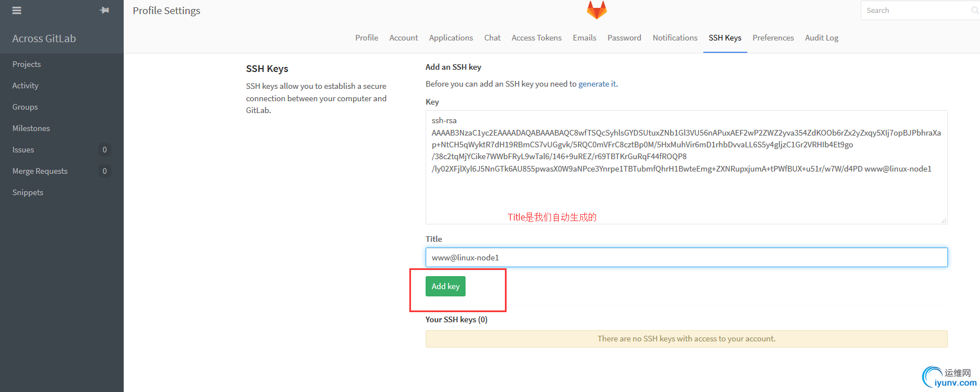Go to the Chat tab

(493, 38)
